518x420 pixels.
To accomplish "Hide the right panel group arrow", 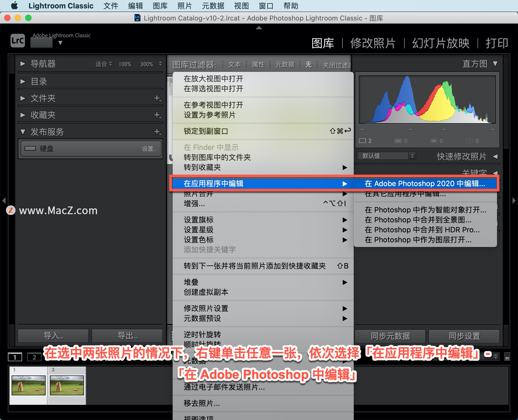I will [x=514, y=201].
